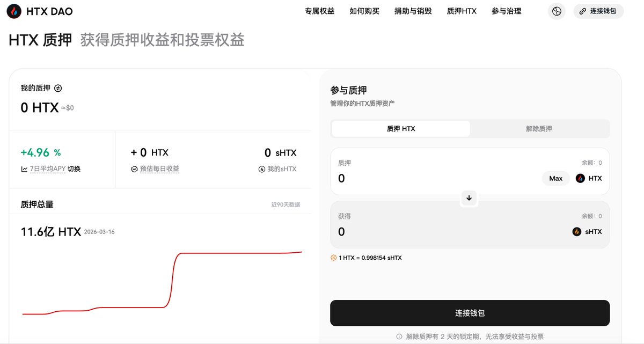This screenshot has height=344, width=644.
Task: Click the +4.96 % APY value
Action: coord(41,153)
